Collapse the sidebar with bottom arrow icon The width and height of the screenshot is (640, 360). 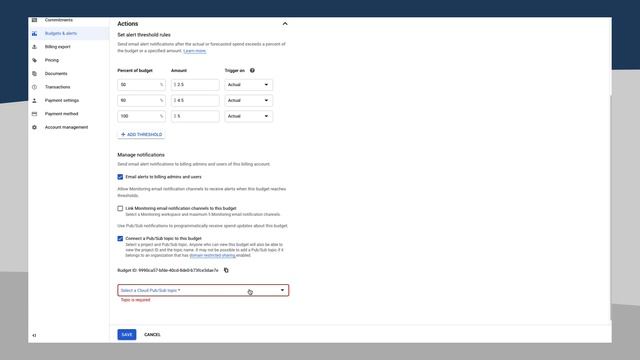pos(34,336)
